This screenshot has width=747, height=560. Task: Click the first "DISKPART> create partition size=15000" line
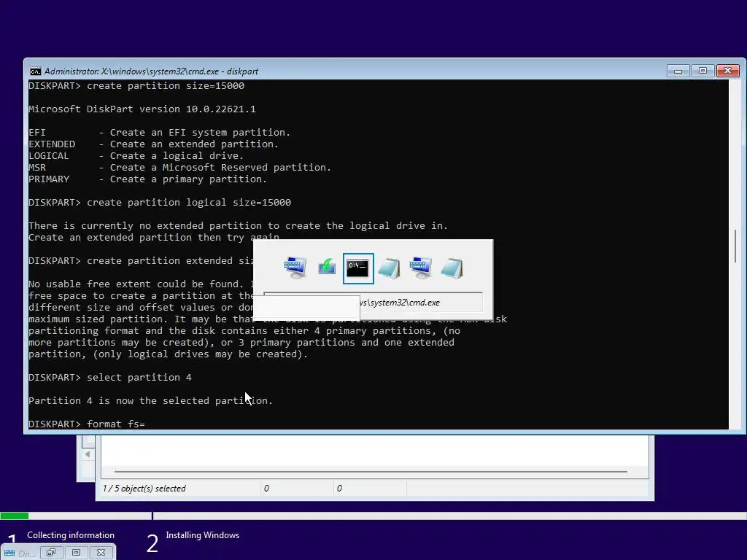(x=136, y=86)
